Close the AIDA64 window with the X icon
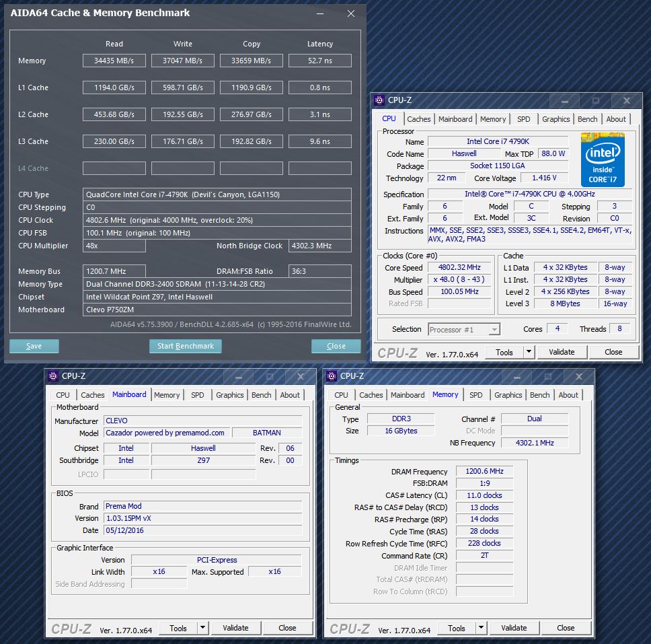The width and height of the screenshot is (651, 644). [x=351, y=13]
